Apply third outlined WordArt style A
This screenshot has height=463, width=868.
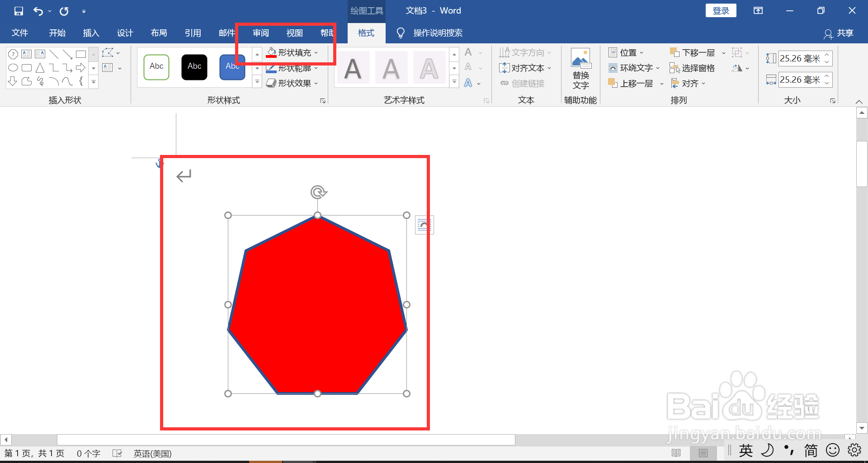pos(429,68)
